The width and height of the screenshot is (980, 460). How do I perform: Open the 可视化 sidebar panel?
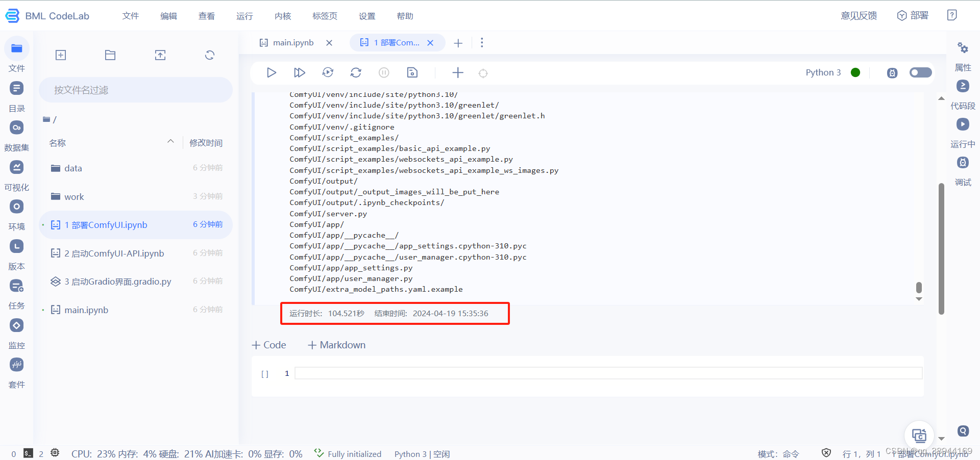pos(17,167)
